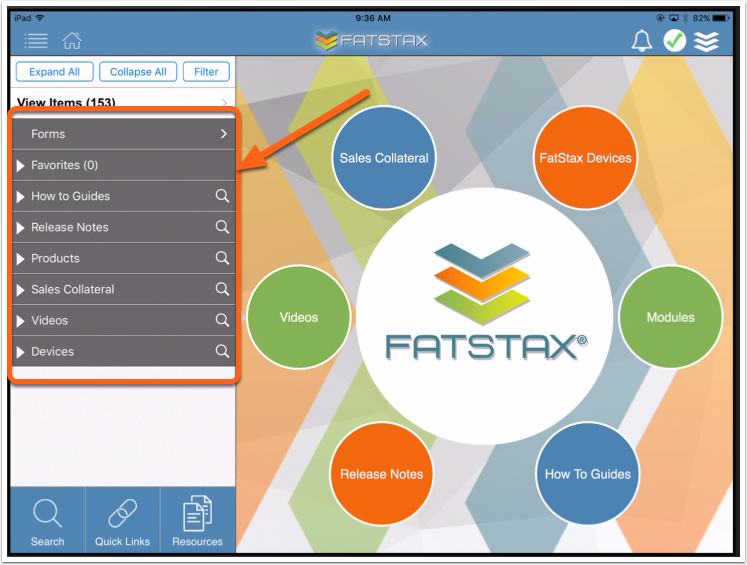Select the Favorites (0) label
Image resolution: width=747 pixels, height=565 pixels.
[64, 165]
